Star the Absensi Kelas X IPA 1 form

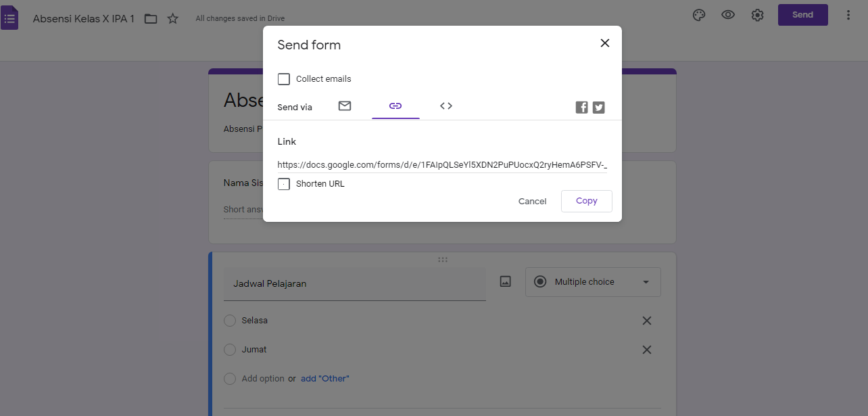[x=173, y=19]
